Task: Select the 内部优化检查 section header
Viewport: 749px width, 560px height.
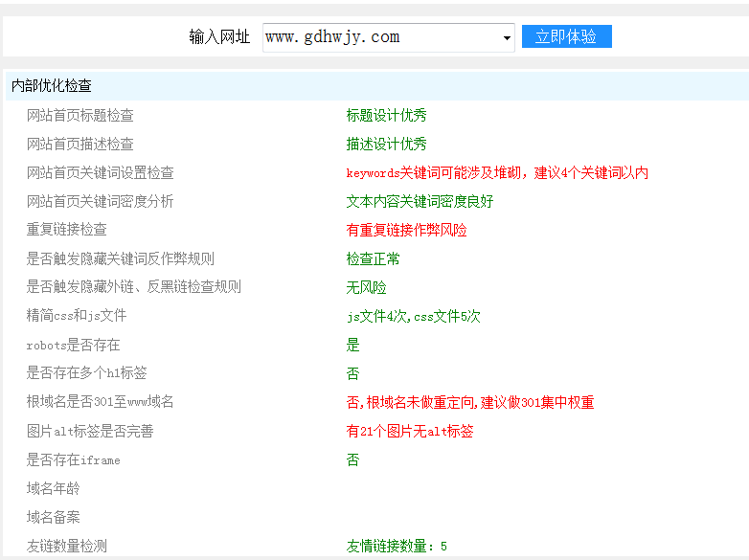Action: coord(52,86)
